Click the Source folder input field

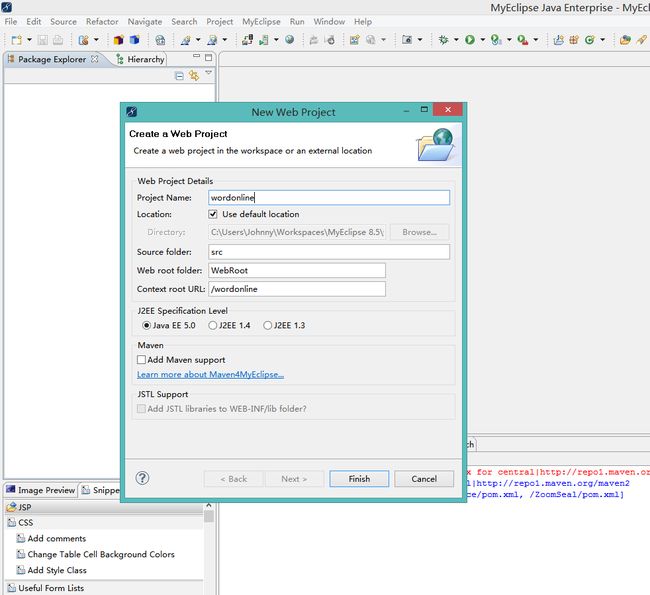pos(329,252)
